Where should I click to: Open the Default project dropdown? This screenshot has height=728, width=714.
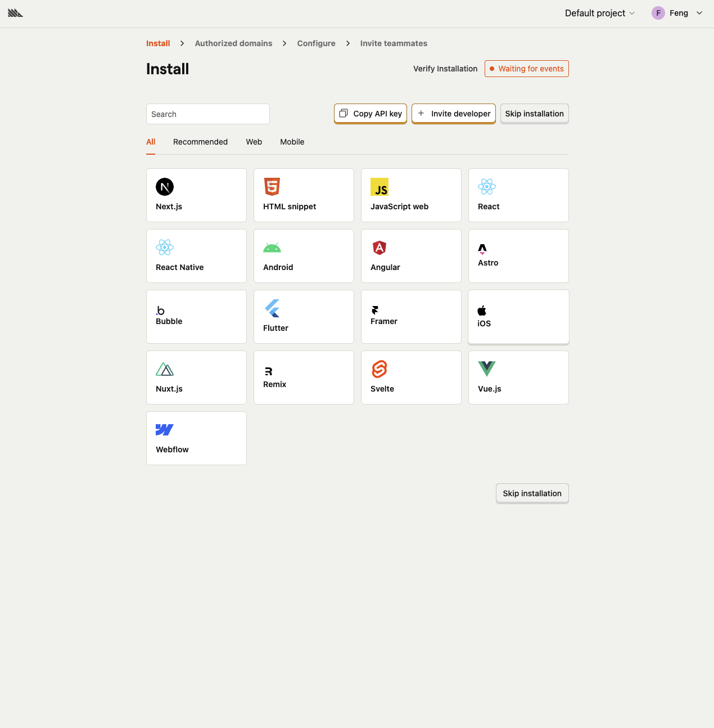coord(600,13)
